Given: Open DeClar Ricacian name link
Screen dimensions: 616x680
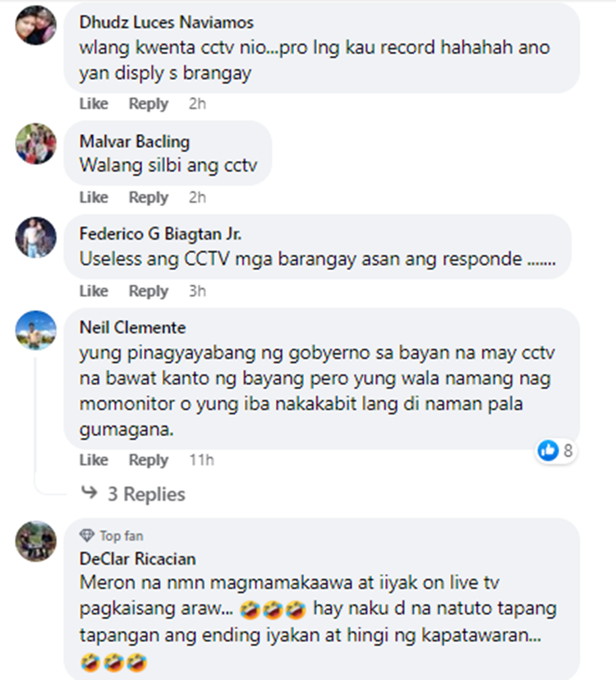Looking at the screenshot, I should tap(137, 558).
